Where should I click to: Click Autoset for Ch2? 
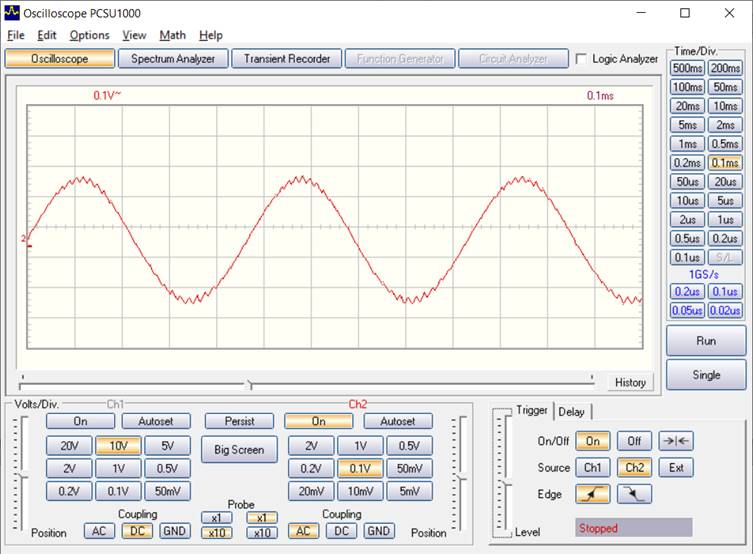(397, 421)
